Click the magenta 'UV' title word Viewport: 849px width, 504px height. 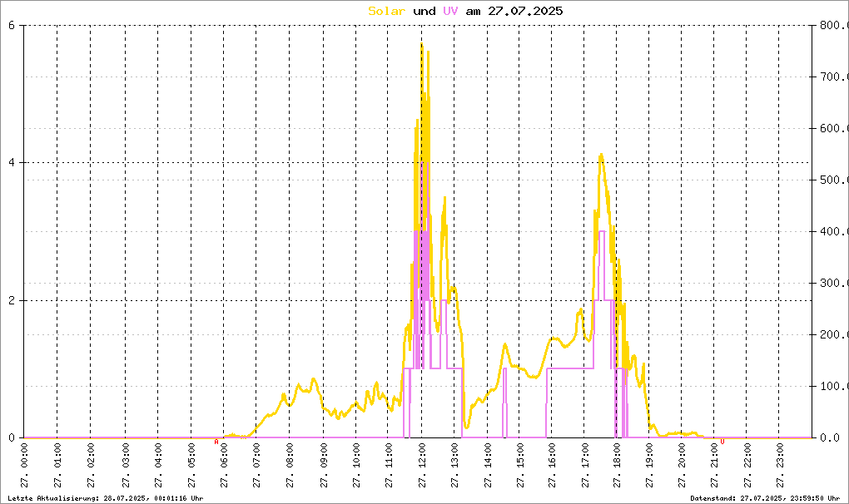[x=450, y=11]
